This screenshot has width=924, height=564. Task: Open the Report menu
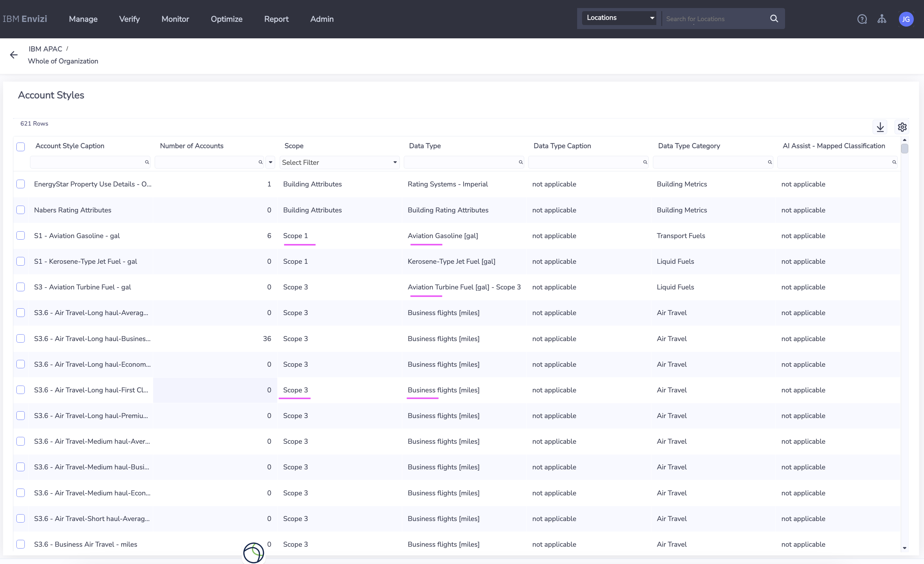(x=276, y=19)
